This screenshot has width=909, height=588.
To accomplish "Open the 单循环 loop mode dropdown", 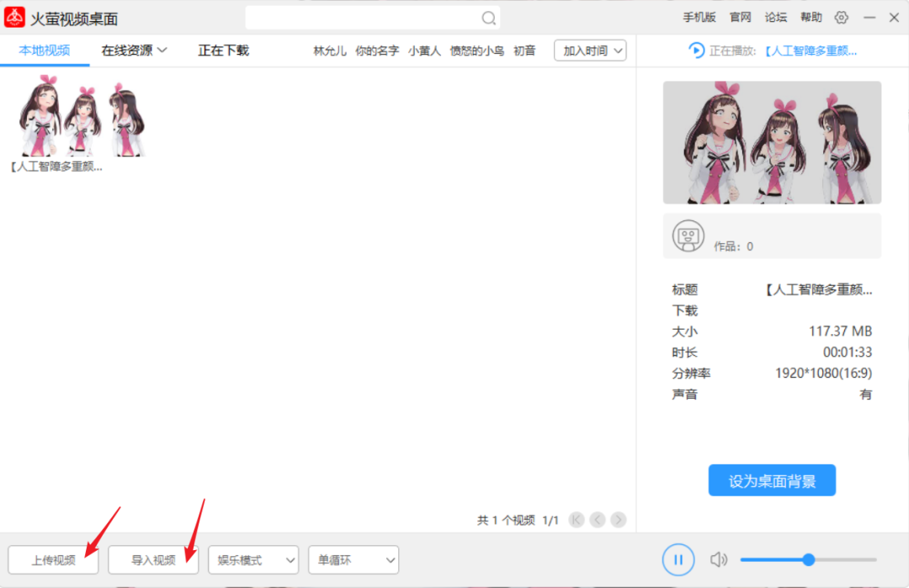I will coord(353,559).
